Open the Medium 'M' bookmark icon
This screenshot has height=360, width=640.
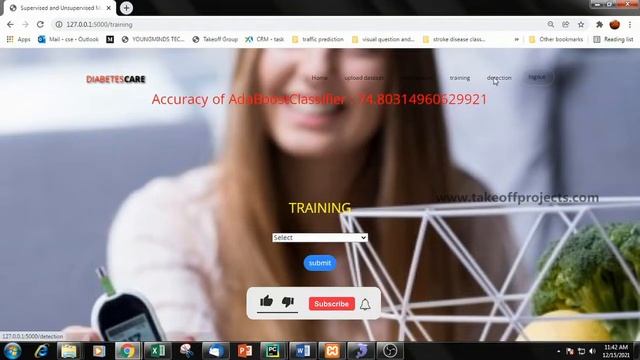[110, 39]
